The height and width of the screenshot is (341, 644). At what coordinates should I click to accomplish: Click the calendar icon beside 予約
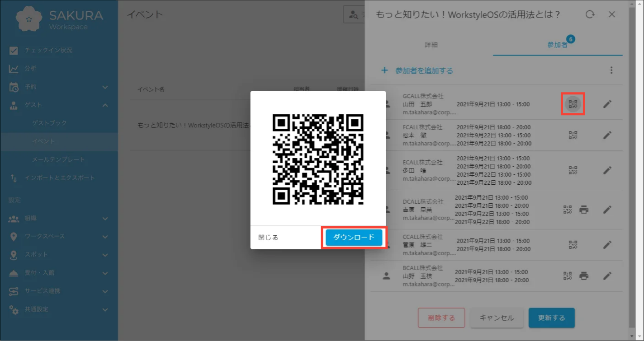pos(14,87)
